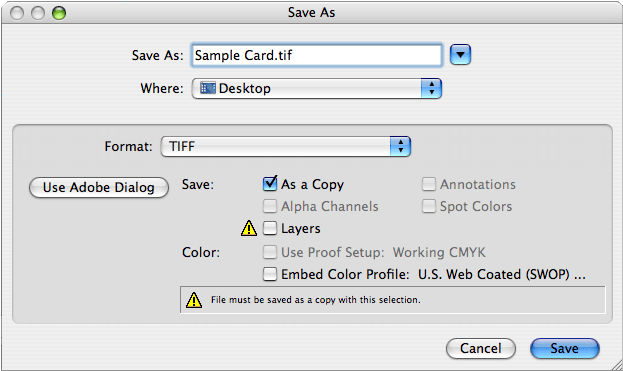Click the warning icon in the message box
Screen dimensions: 623x371
pos(194,300)
